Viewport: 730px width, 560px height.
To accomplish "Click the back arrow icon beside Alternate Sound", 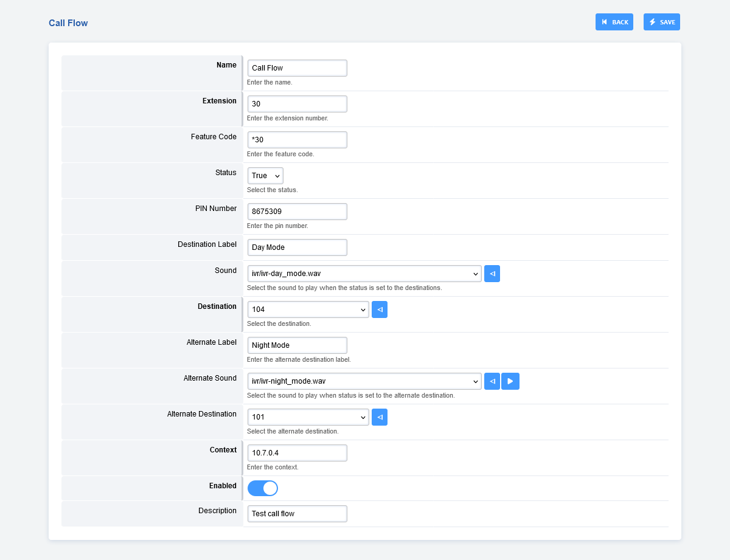I will click(x=492, y=381).
